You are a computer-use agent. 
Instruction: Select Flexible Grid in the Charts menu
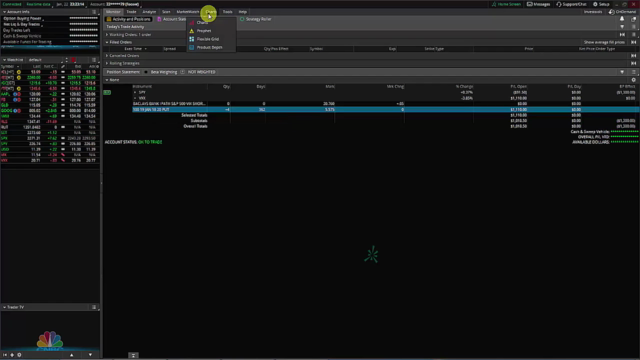208,39
